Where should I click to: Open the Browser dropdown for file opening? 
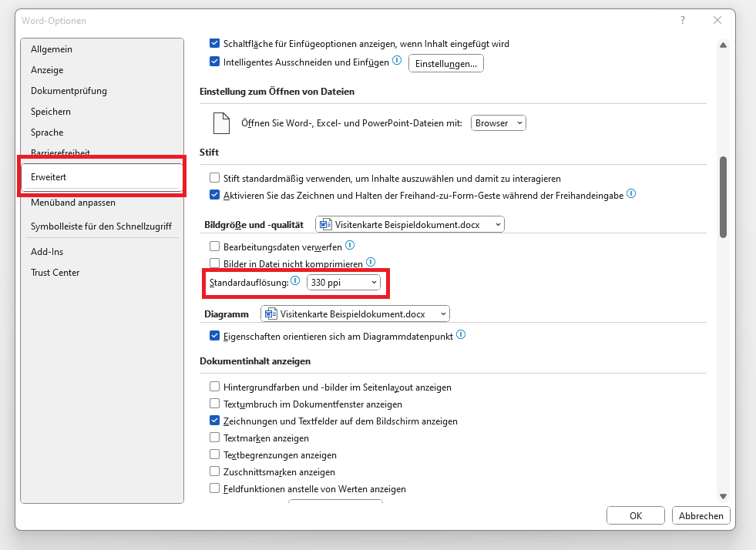[x=498, y=122]
